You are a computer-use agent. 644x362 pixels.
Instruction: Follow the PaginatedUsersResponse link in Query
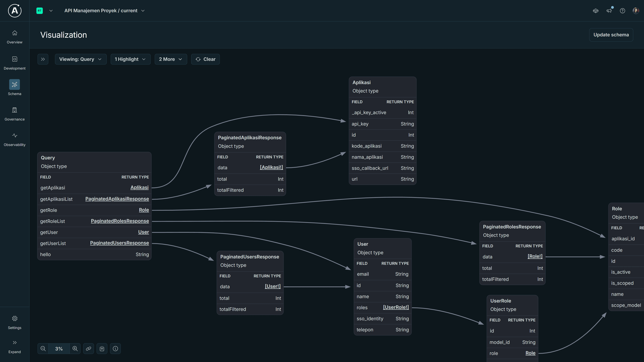click(x=120, y=243)
